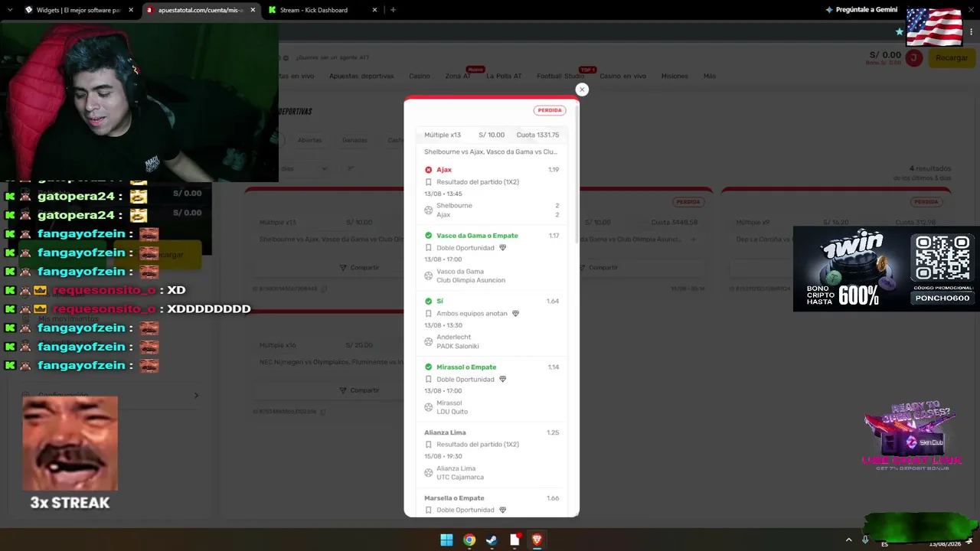Screen dimensions: 980x551
Task: Open the Más menu item
Action: point(710,77)
